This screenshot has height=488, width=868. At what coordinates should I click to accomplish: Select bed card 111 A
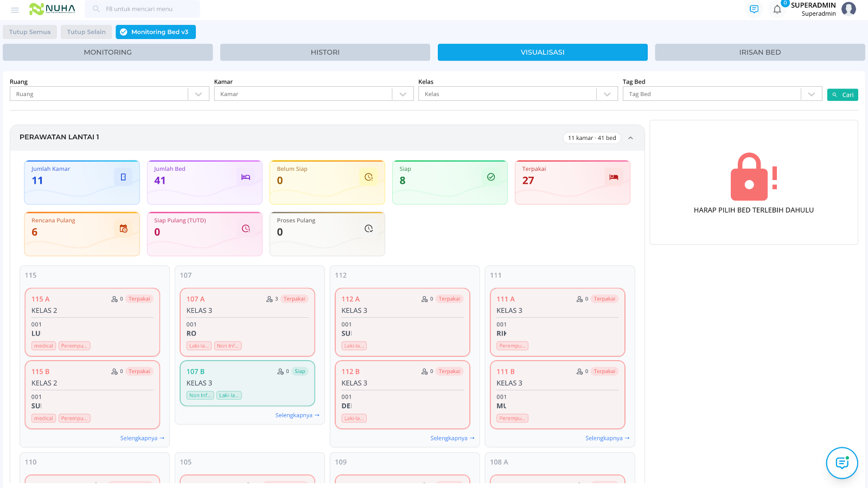pos(558,322)
